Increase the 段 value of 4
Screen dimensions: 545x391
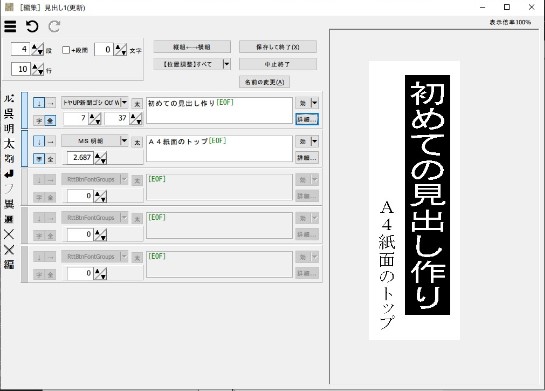coord(35,47)
